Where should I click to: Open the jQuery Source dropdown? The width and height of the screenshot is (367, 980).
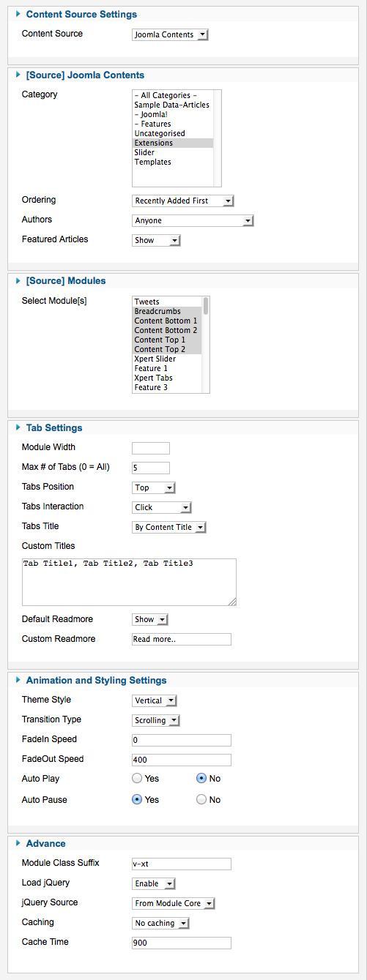click(x=174, y=903)
